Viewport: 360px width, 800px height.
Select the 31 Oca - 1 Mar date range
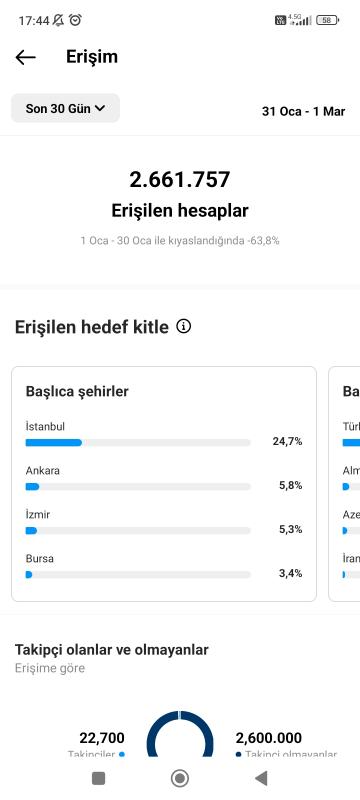click(x=303, y=111)
